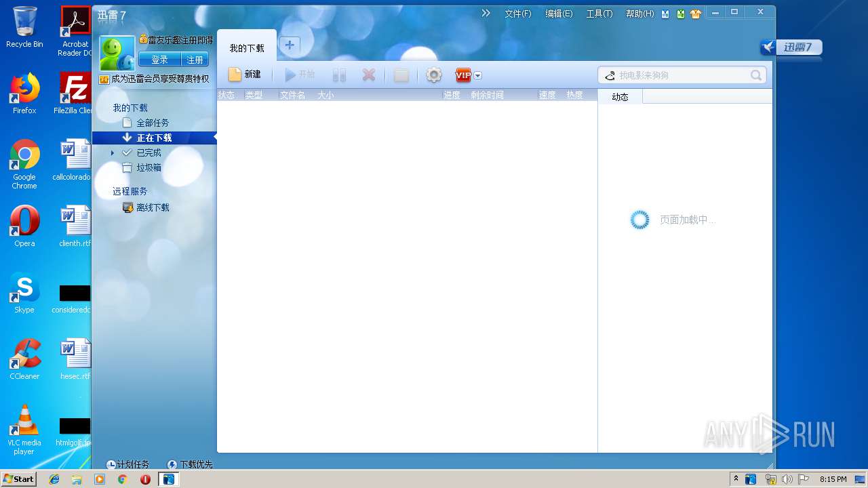Select the 动态 tab
The width and height of the screenshot is (868, 488).
[x=620, y=97]
